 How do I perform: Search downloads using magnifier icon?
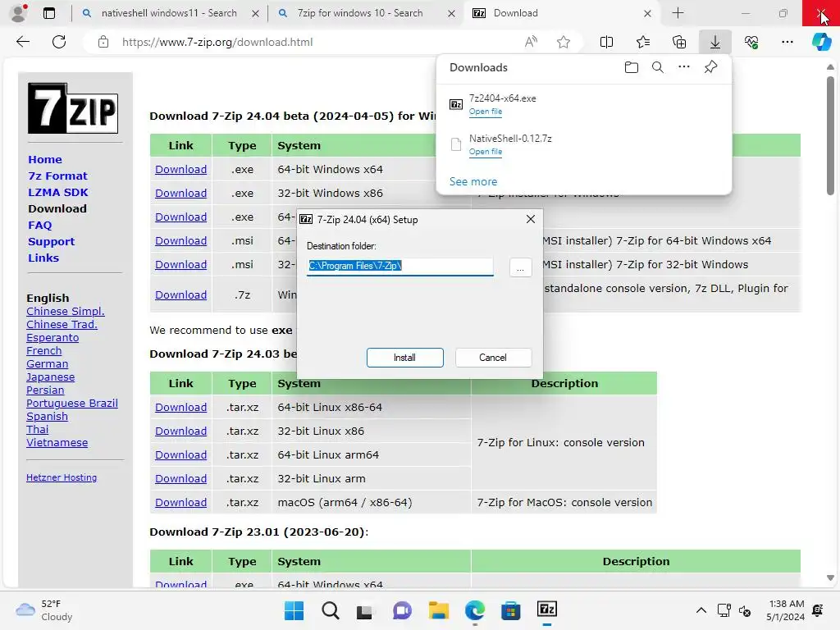658,67
